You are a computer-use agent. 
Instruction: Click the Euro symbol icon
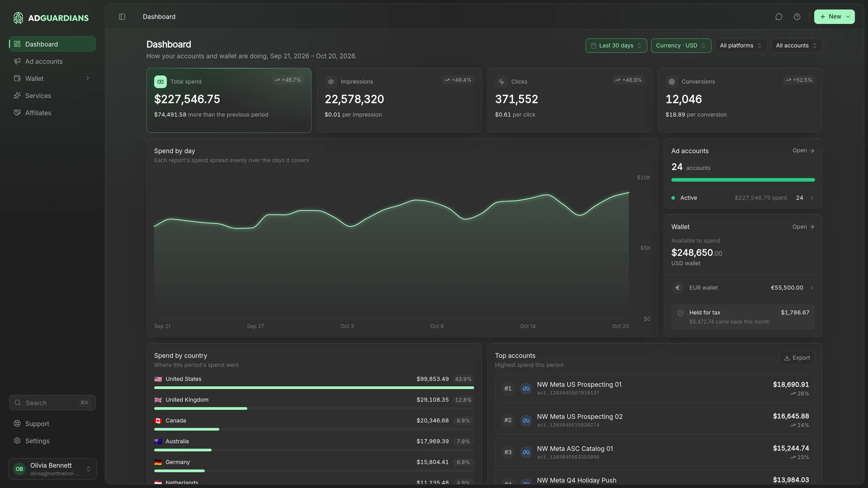pyautogui.click(x=677, y=288)
